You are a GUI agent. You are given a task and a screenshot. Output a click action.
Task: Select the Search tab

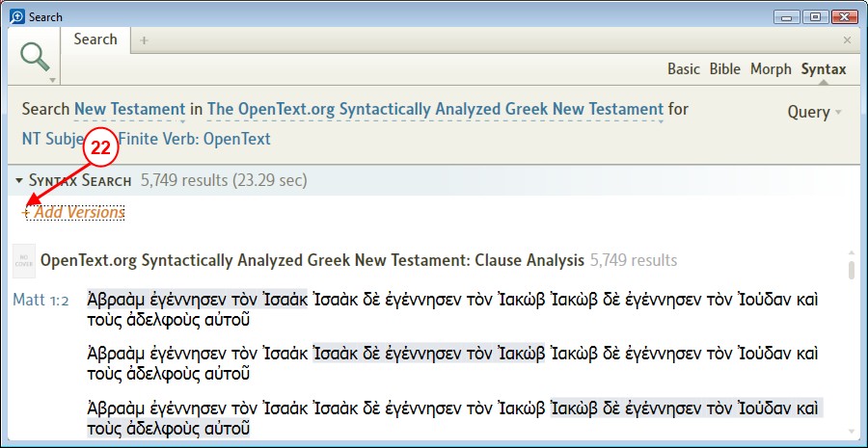click(x=95, y=40)
